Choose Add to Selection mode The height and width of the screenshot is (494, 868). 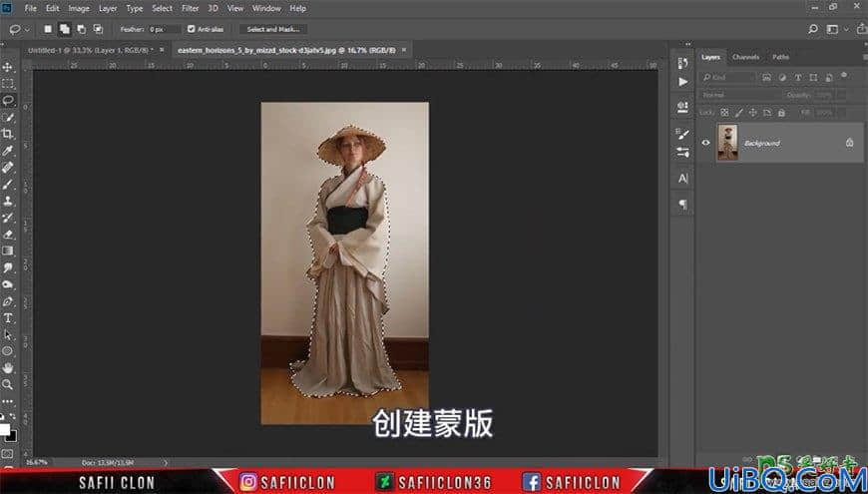[65, 29]
